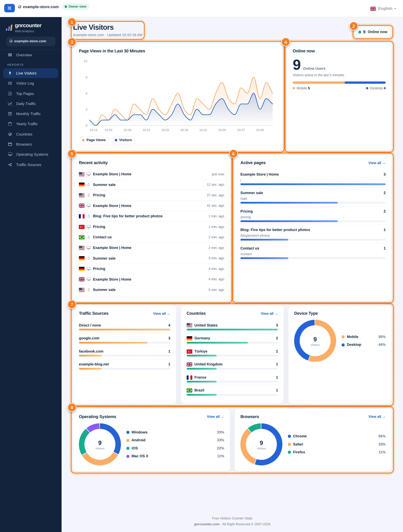Click the Live Visitors lightning bolt icon

(x=10, y=73)
